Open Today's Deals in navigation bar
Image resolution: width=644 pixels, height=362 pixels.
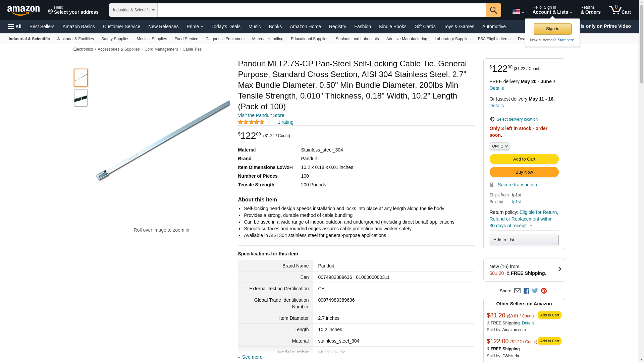pyautogui.click(x=226, y=26)
